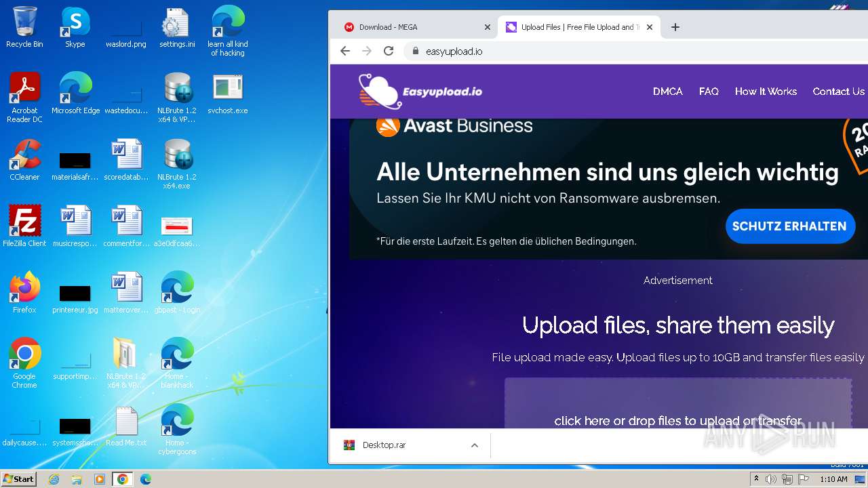Launch Google Chrome from the desktop
Screen dimensions: 868x488
coord(24,363)
